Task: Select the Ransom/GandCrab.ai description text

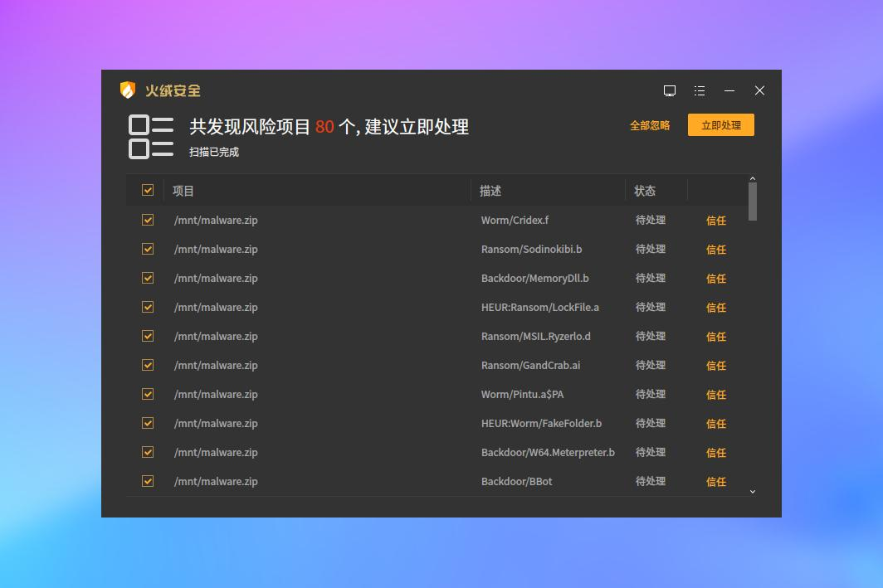Action: coord(530,365)
